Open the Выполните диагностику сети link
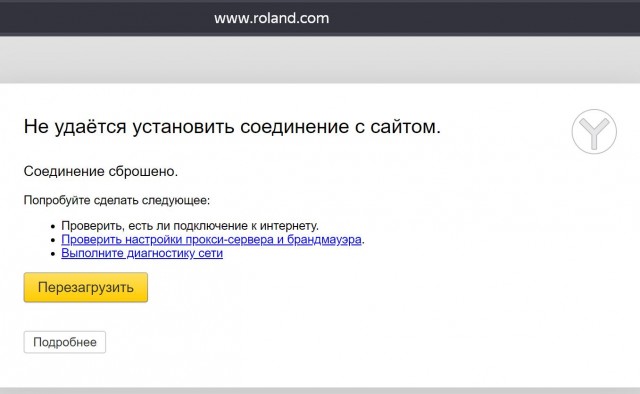Screen dimensions: 640x394 (142, 253)
